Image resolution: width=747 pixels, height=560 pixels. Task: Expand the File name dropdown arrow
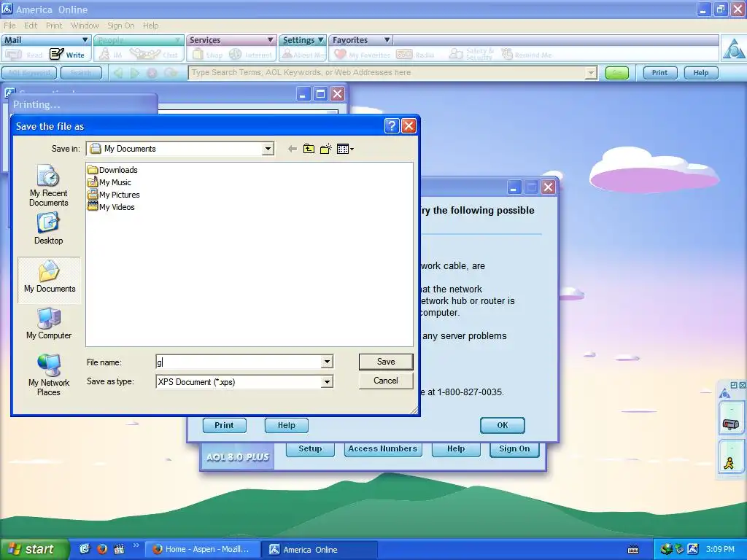coord(327,362)
